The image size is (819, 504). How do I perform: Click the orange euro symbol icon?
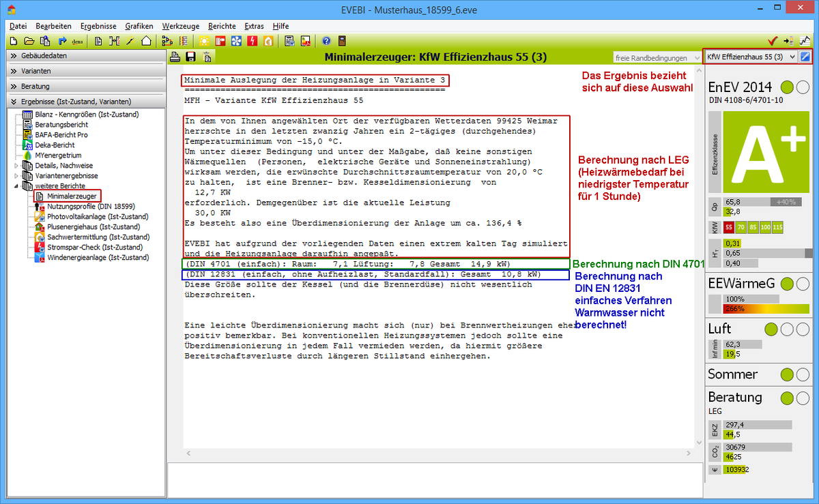[269, 41]
